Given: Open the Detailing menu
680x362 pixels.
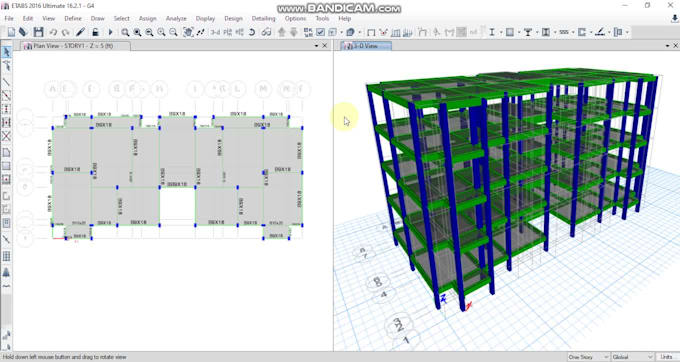Looking at the screenshot, I should click(263, 19).
